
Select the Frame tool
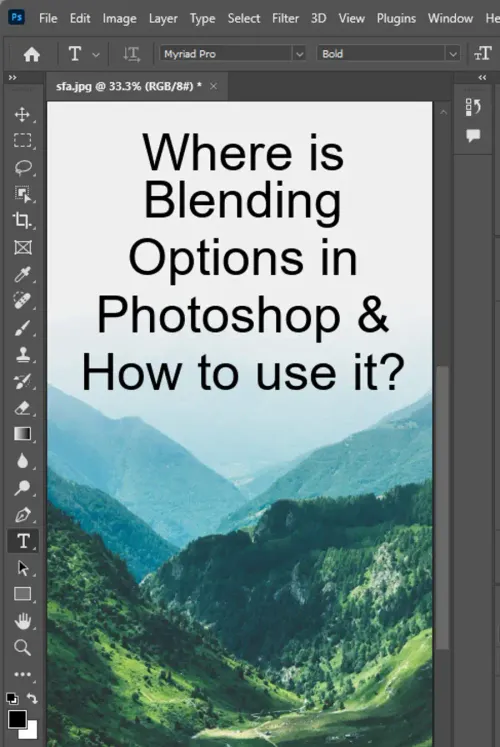(x=22, y=248)
